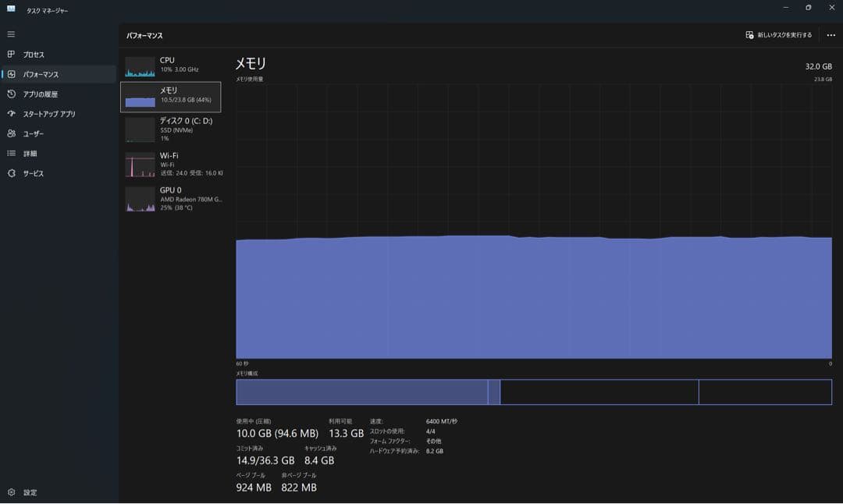
Task: Open the サービス (Services) page
Action: pos(33,173)
